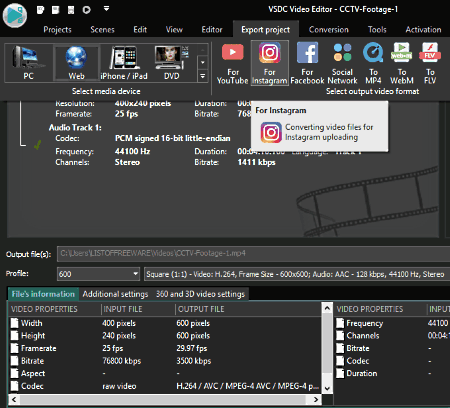Image resolution: width=450 pixels, height=408 pixels.
Task: Select the "3500 kbps" output bitrate value
Action: click(x=194, y=361)
